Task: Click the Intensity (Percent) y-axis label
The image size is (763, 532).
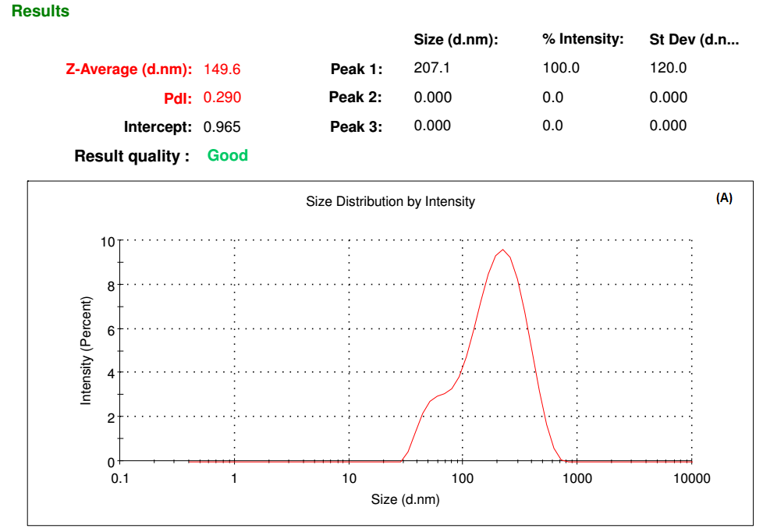Action: 86,351
